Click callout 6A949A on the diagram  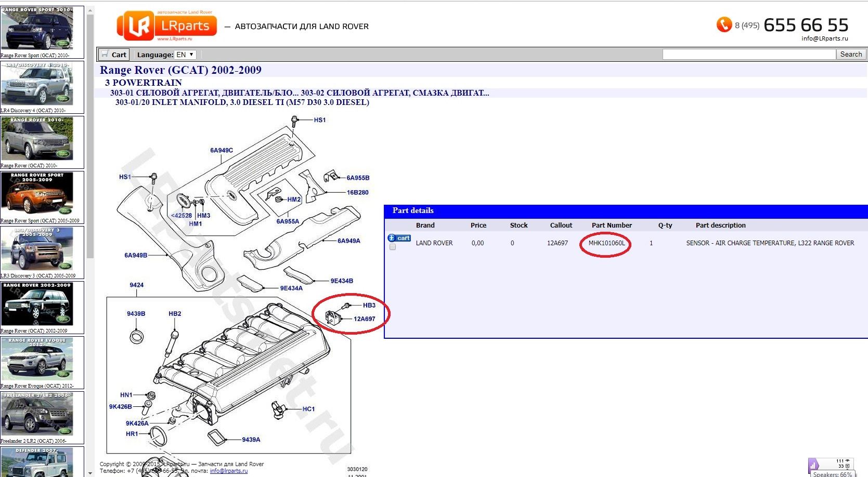pyautogui.click(x=349, y=241)
